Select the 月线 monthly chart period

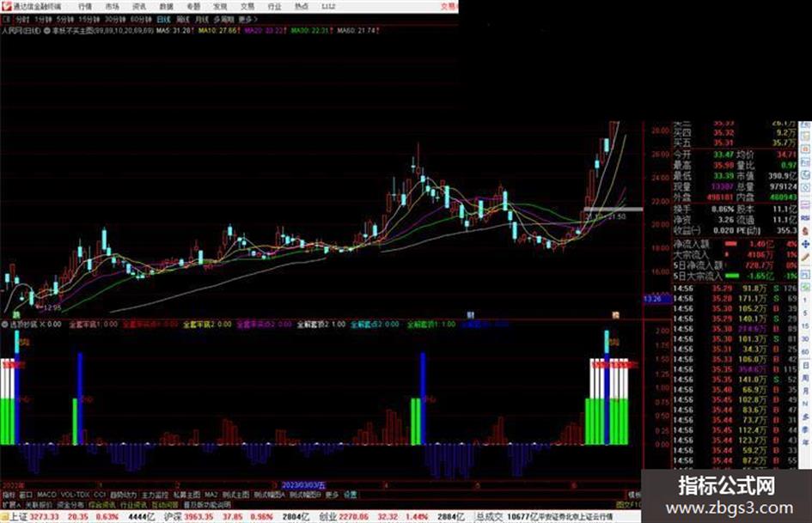[x=201, y=20]
